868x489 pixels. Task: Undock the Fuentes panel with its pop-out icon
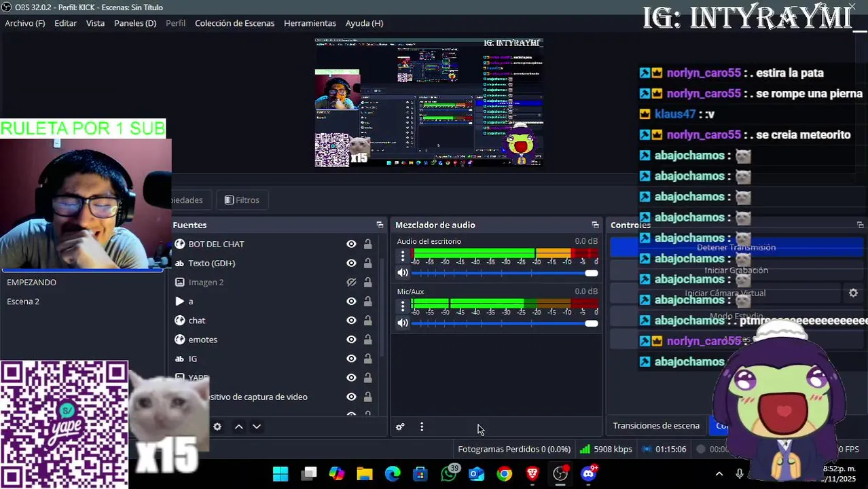pyautogui.click(x=380, y=225)
